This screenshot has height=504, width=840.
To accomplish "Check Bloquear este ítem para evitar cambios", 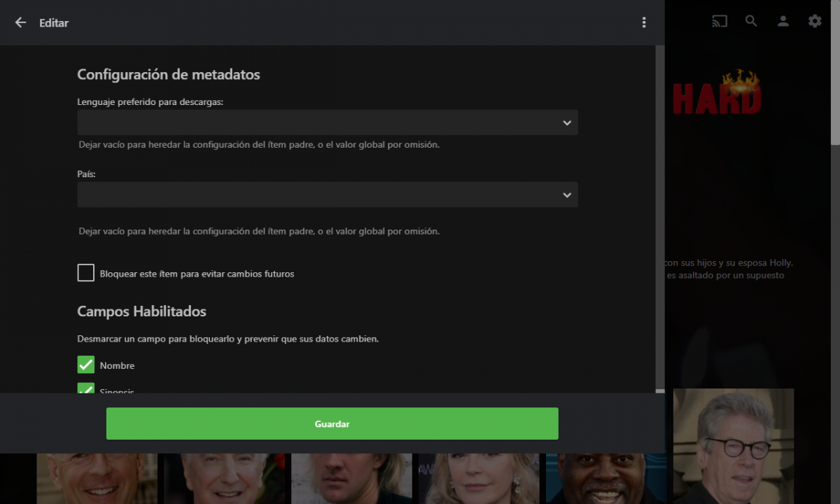I will click(85, 273).
